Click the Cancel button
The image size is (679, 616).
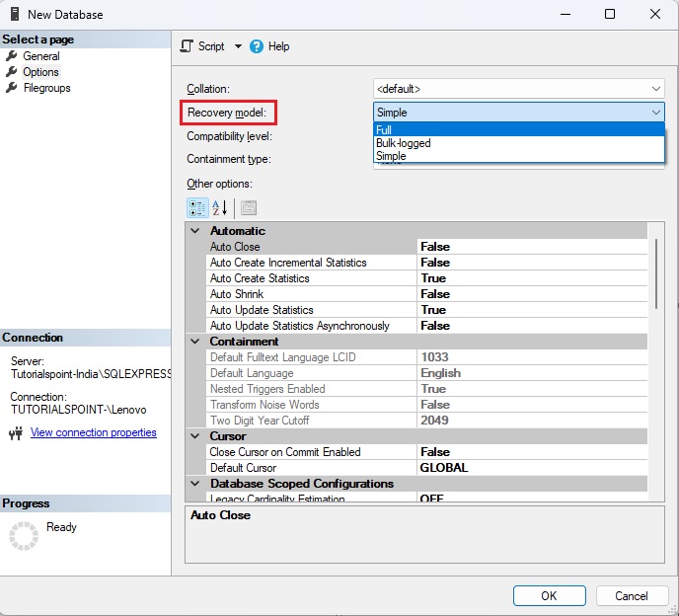click(x=632, y=596)
